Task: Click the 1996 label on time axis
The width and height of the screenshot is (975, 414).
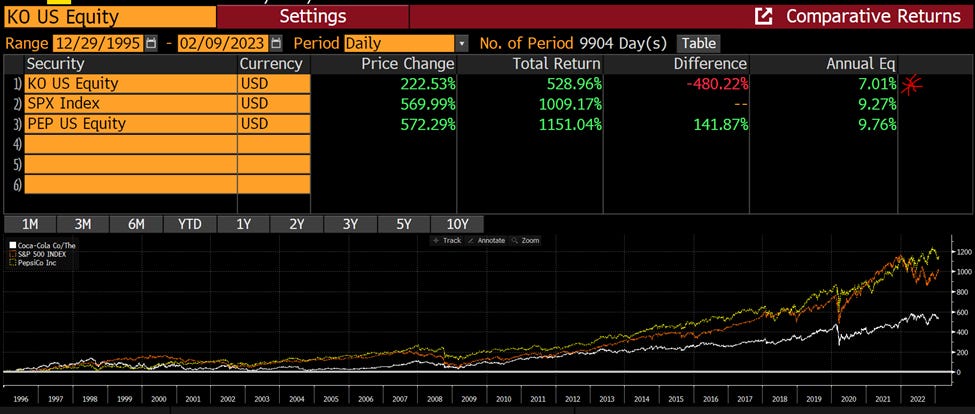Action: coord(20,400)
